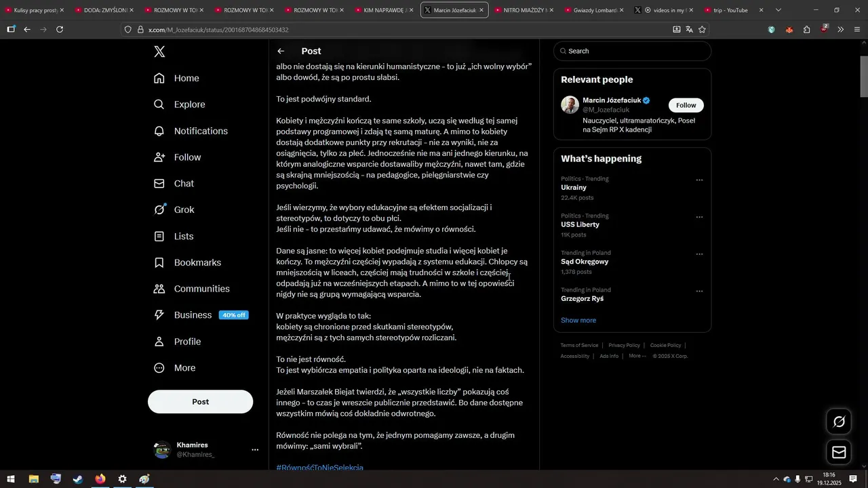Toggle reader view in the address bar
Image resolution: width=868 pixels, height=488 pixels.
click(x=676, y=30)
